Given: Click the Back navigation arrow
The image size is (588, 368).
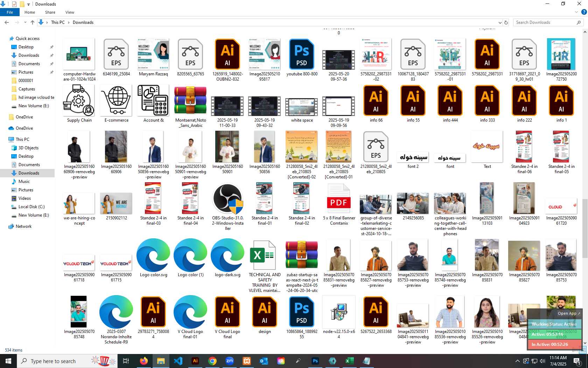Looking at the screenshot, I should [7, 22].
